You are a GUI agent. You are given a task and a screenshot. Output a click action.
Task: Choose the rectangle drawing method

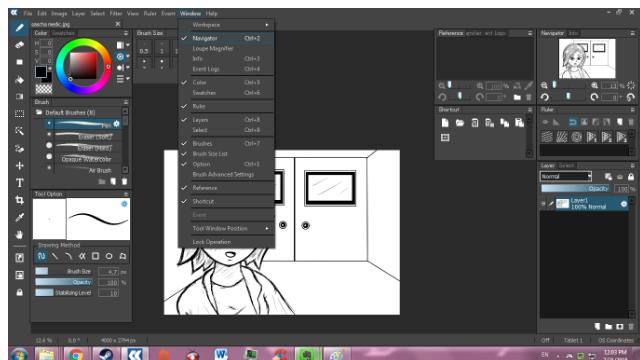tap(95, 256)
